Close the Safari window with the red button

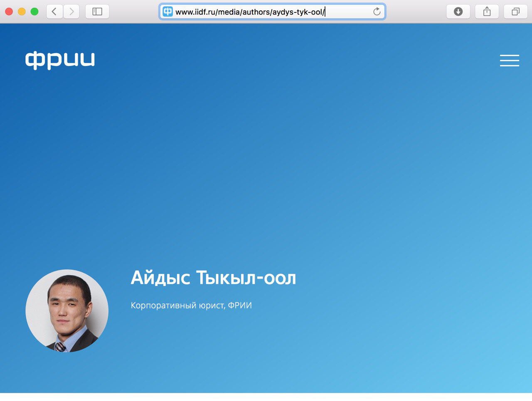tap(9, 12)
